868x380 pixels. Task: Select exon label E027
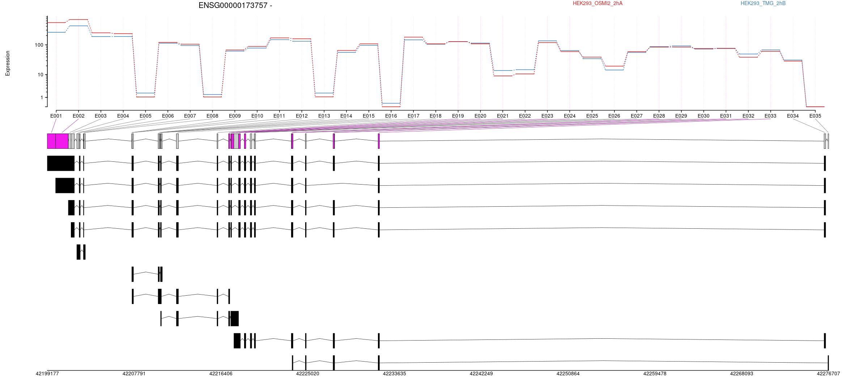(x=637, y=116)
